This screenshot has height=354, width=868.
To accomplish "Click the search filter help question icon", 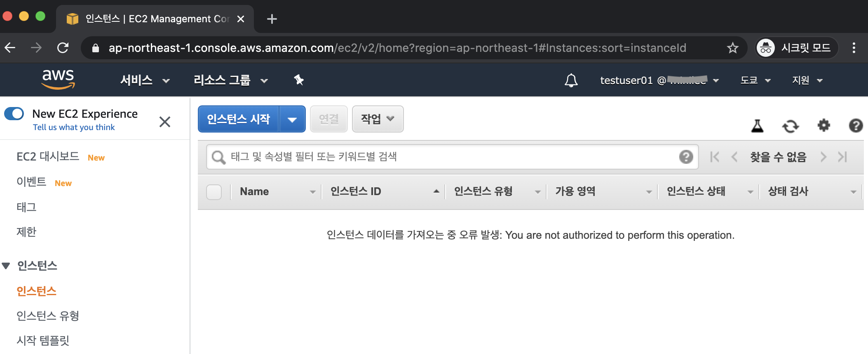I will (x=686, y=157).
